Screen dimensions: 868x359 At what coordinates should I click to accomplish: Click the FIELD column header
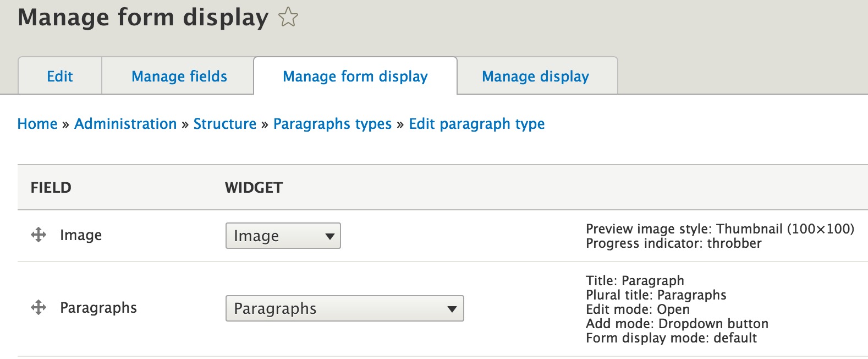pyautogui.click(x=50, y=188)
